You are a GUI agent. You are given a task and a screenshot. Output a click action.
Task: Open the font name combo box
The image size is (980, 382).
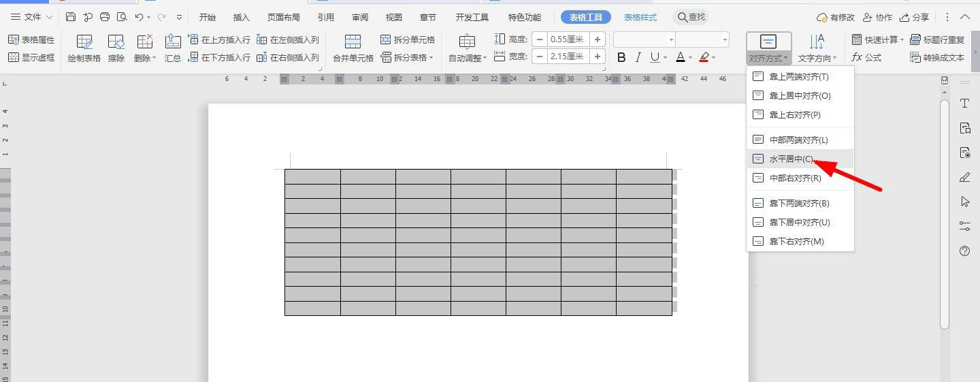[x=644, y=39]
